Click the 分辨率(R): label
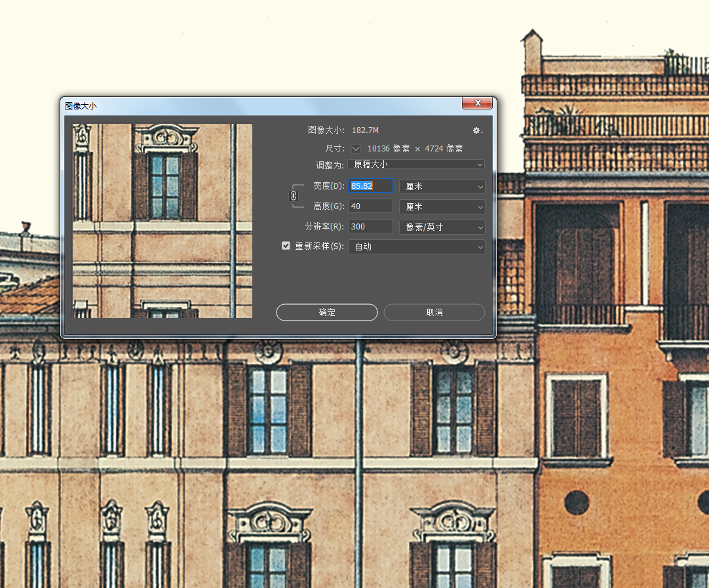 324,227
